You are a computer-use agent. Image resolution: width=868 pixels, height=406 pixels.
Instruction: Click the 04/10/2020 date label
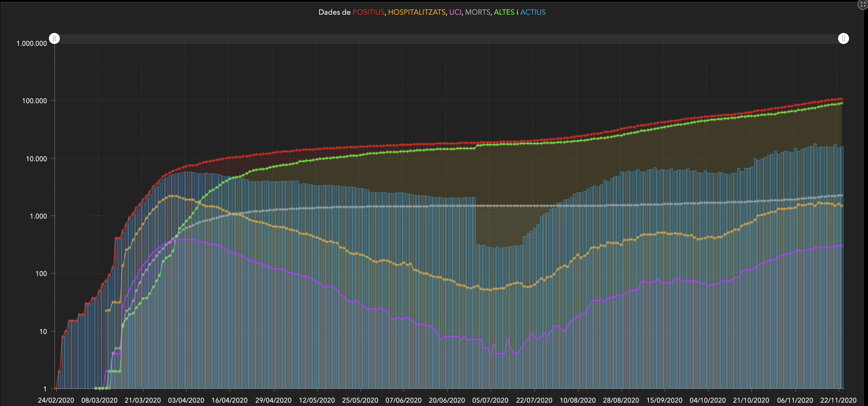pos(708,400)
